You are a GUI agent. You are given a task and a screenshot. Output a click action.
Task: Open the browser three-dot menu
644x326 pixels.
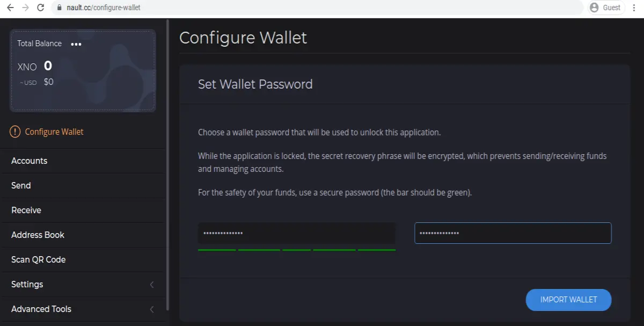[634, 8]
